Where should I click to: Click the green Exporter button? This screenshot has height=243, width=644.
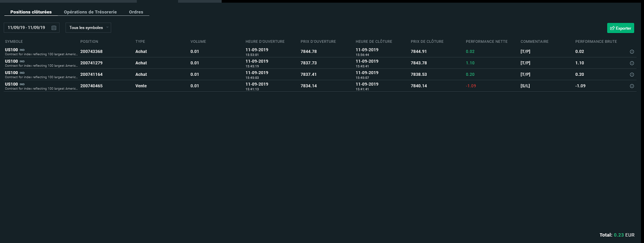click(620, 28)
